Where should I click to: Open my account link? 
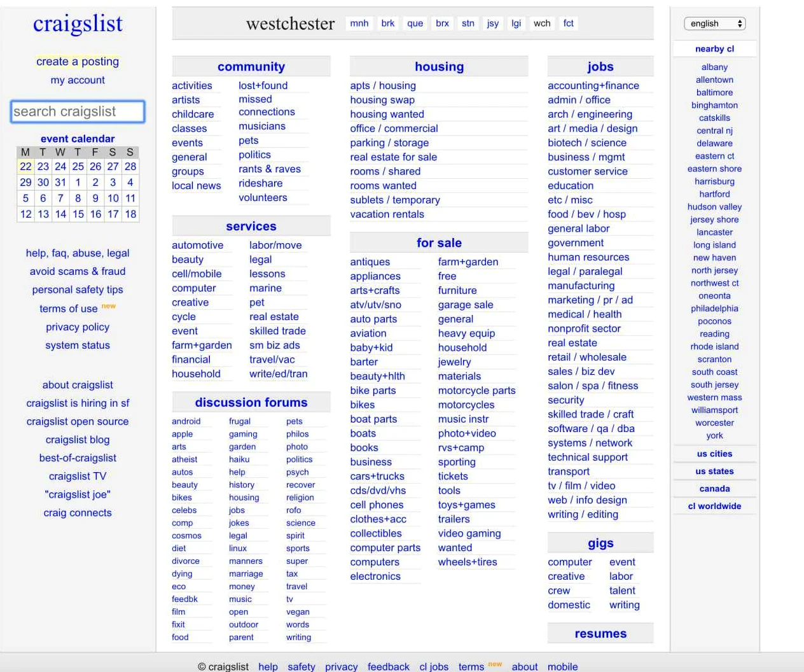pos(78,80)
